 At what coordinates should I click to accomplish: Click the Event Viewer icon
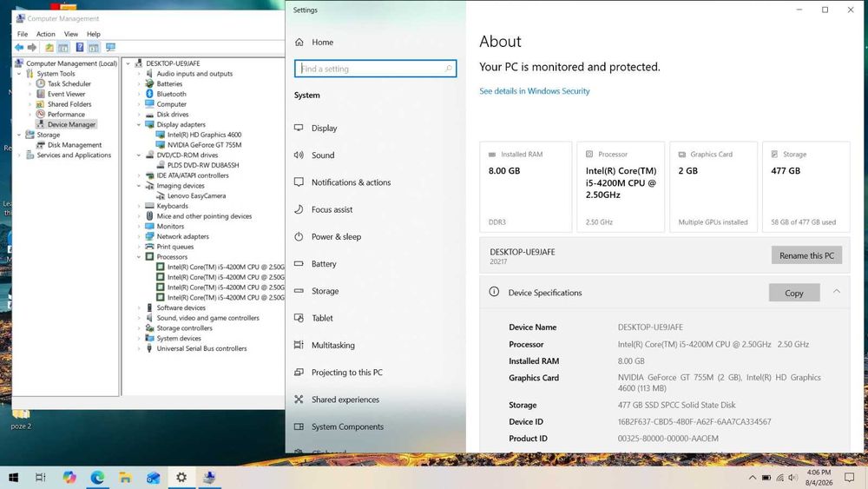point(41,94)
